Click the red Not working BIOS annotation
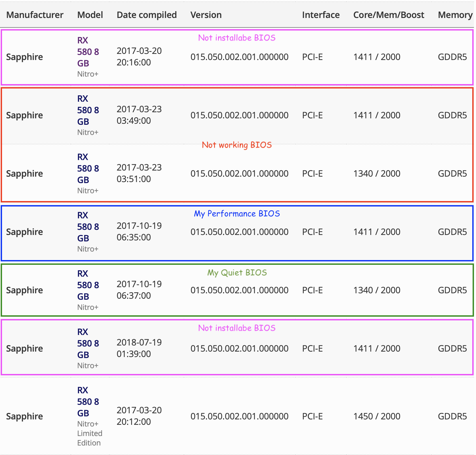 pyautogui.click(x=237, y=145)
